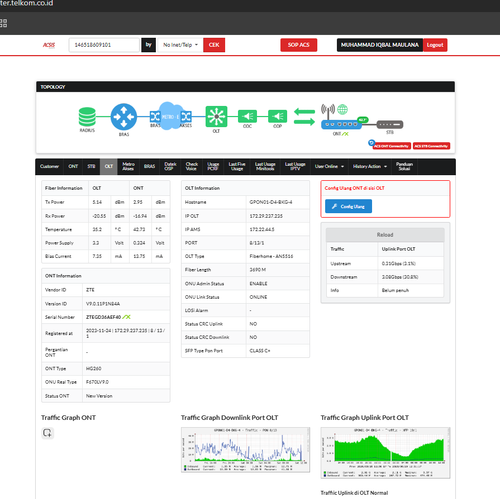This screenshot has width=500, height=499.
Task: Open the Last Usage Minitools tab
Action: point(265,166)
